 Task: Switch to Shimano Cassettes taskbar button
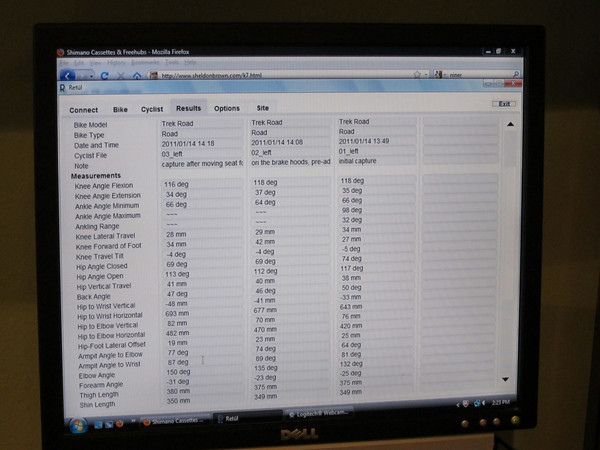click(x=174, y=421)
